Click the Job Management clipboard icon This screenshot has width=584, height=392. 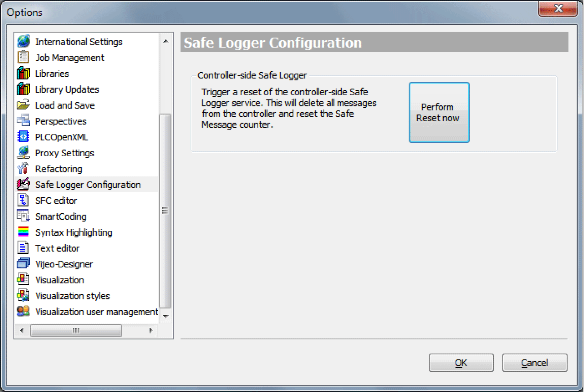click(23, 57)
